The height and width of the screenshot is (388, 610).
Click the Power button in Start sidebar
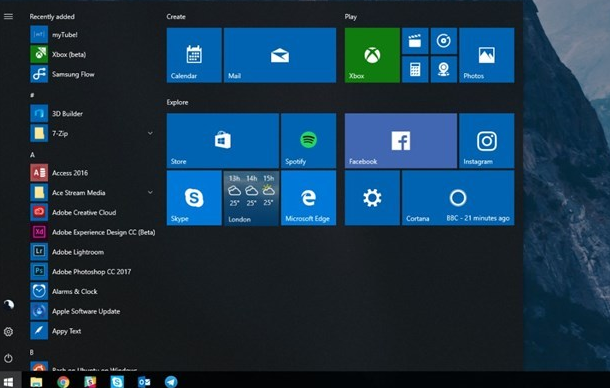[8, 358]
